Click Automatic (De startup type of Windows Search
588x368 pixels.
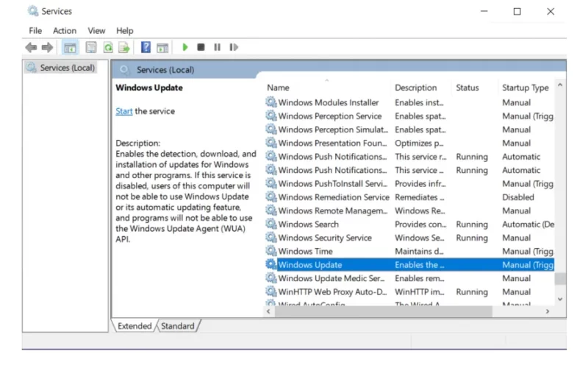coord(528,224)
